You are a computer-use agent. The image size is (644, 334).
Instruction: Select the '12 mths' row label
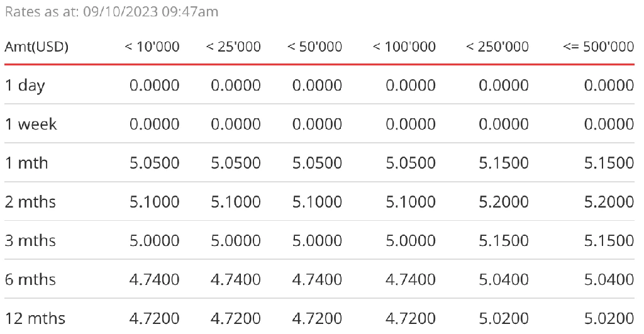click(x=35, y=318)
